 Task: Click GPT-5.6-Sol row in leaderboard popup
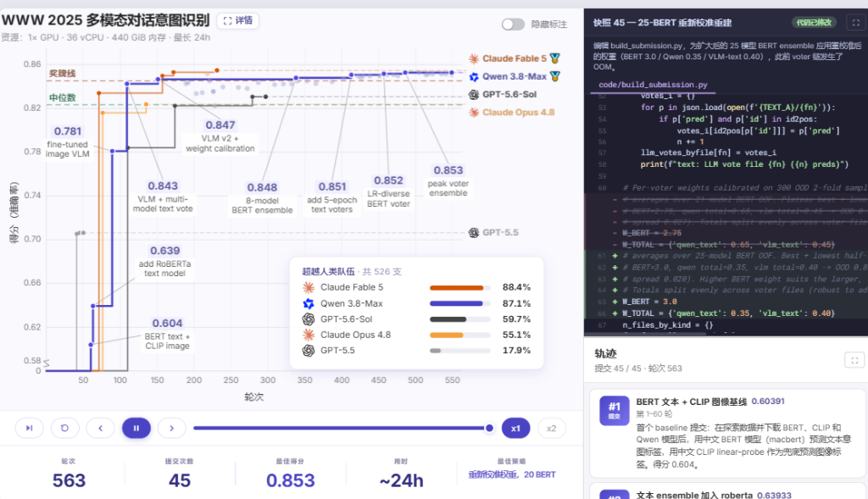416,319
